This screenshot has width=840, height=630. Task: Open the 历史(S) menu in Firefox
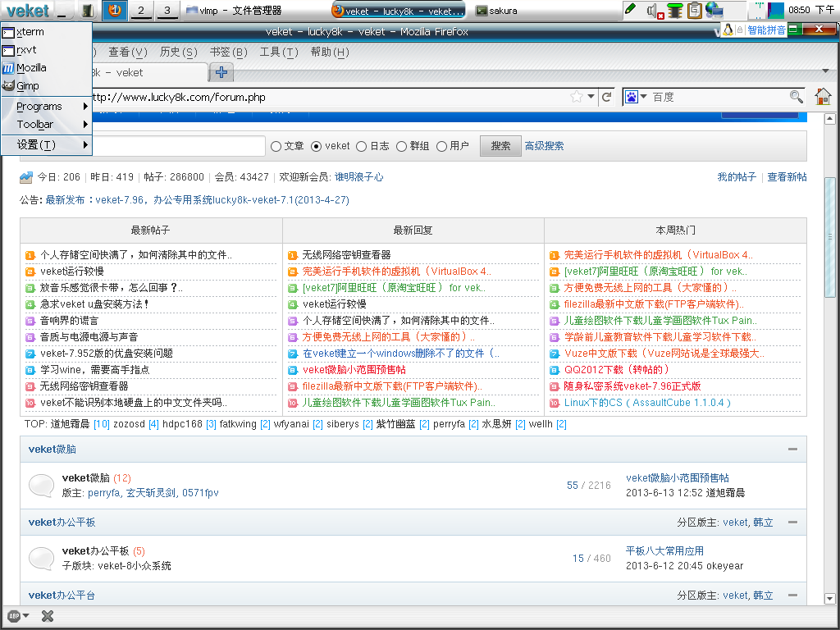pyautogui.click(x=178, y=52)
